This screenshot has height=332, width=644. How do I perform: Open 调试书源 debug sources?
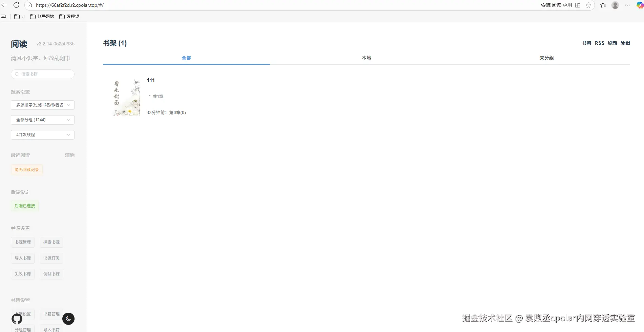tap(51, 274)
